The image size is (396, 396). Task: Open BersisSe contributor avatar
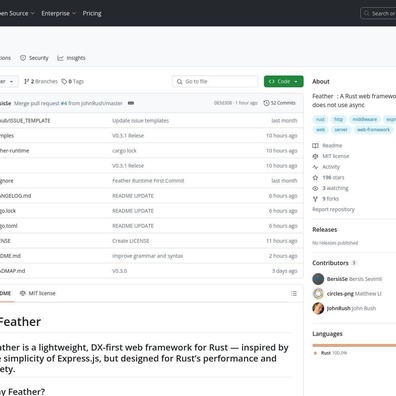coord(318,279)
